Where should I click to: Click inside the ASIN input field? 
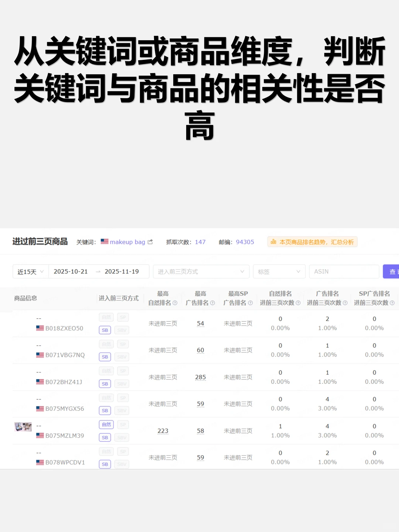tap(344, 272)
